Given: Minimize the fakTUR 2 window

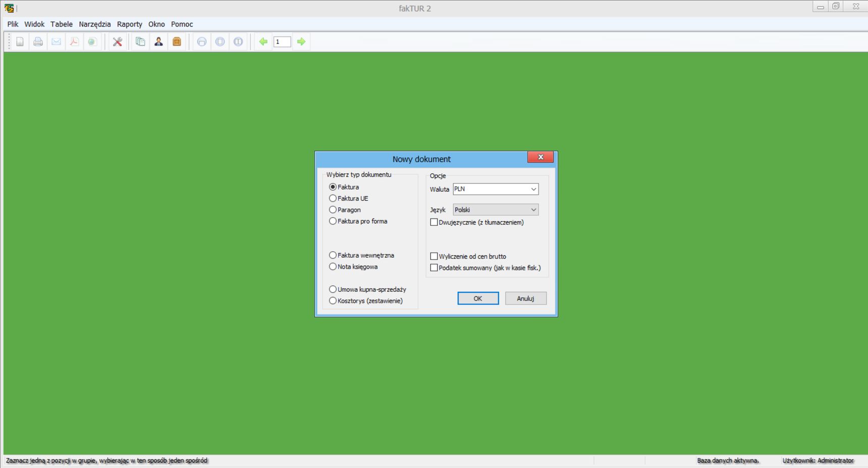Looking at the screenshot, I should point(820,7).
